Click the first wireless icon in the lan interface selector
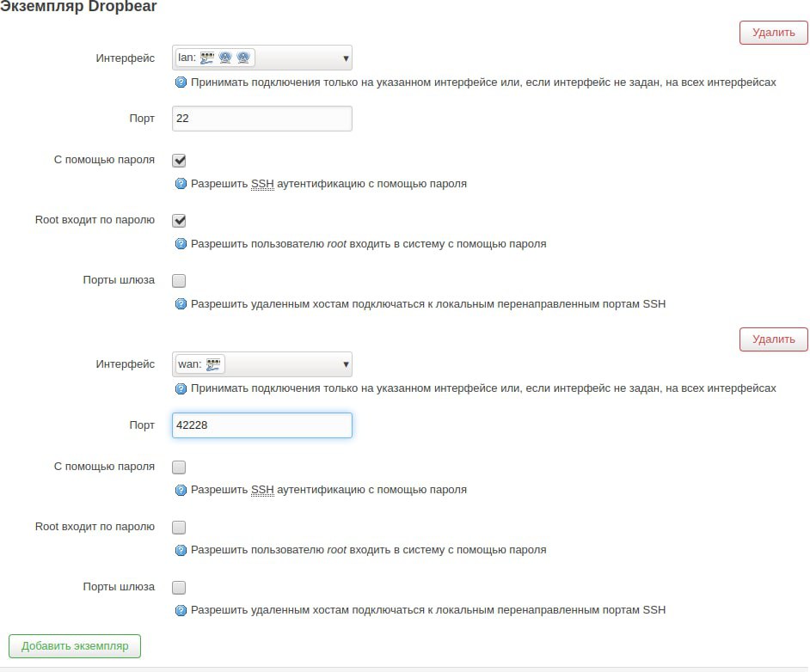810x672 pixels. pyautogui.click(x=224, y=58)
